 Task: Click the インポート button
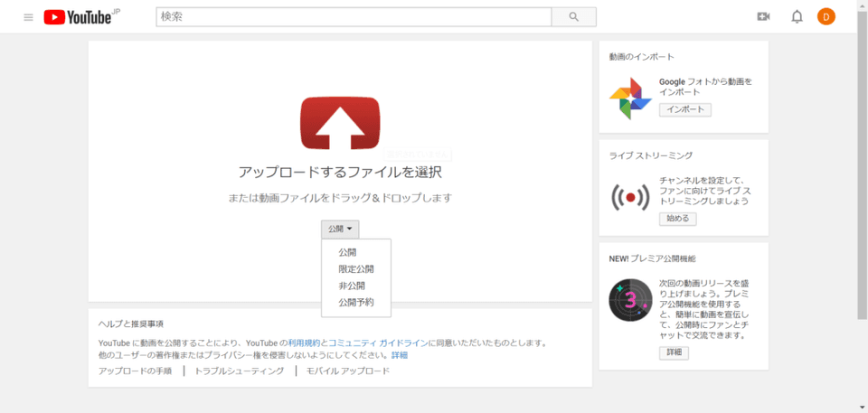(x=684, y=110)
